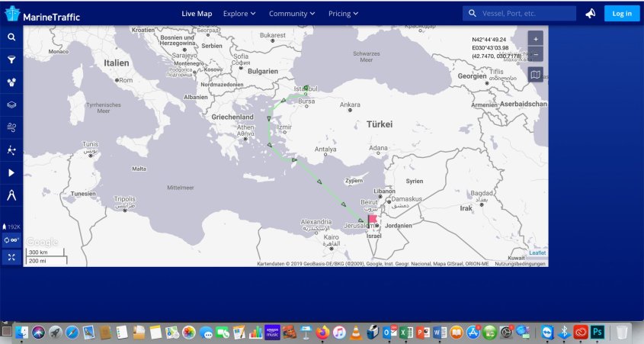The height and width of the screenshot is (344, 644).
Task: Expand the Pricing dropdown menu
Action: tap(343, 14)
